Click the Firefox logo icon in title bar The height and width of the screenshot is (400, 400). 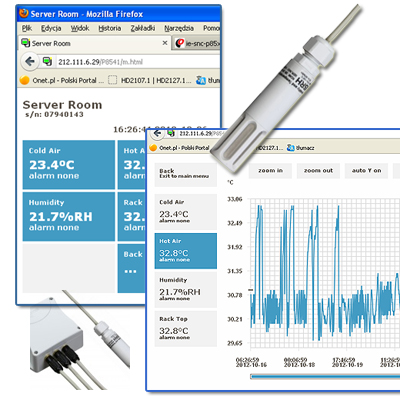(24, 13)
